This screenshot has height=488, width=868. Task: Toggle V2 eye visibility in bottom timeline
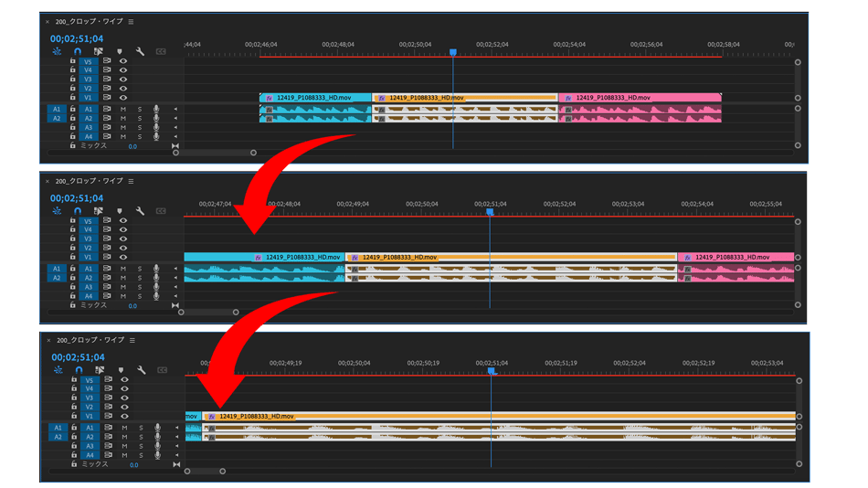point(124,407)
